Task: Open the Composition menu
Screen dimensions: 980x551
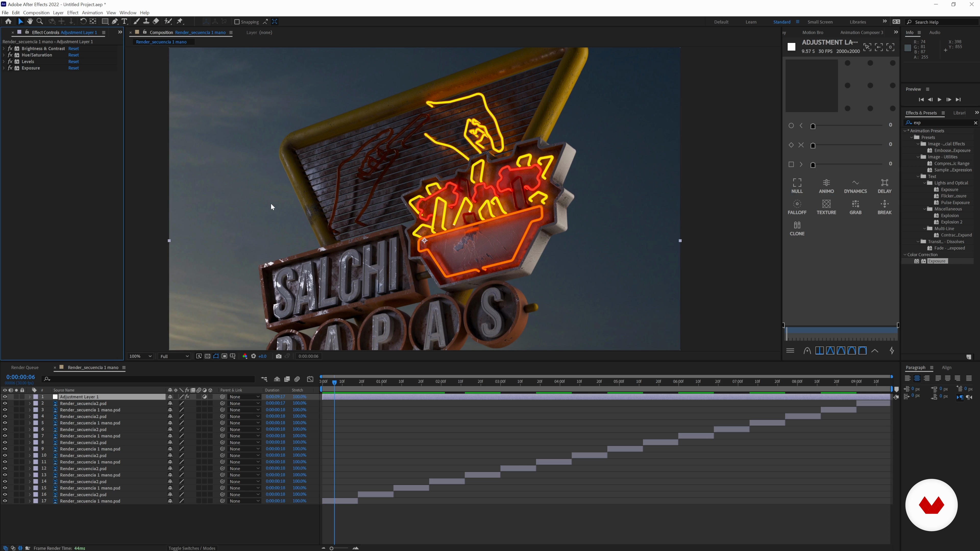Action: point(36,12)
